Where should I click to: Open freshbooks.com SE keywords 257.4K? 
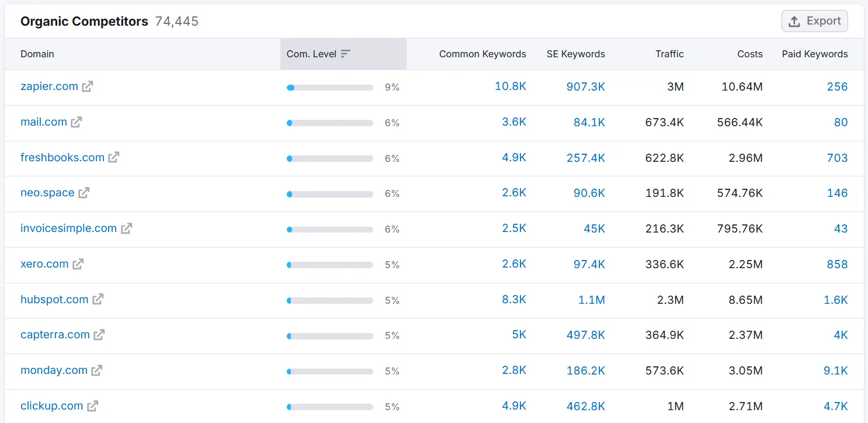586,158
